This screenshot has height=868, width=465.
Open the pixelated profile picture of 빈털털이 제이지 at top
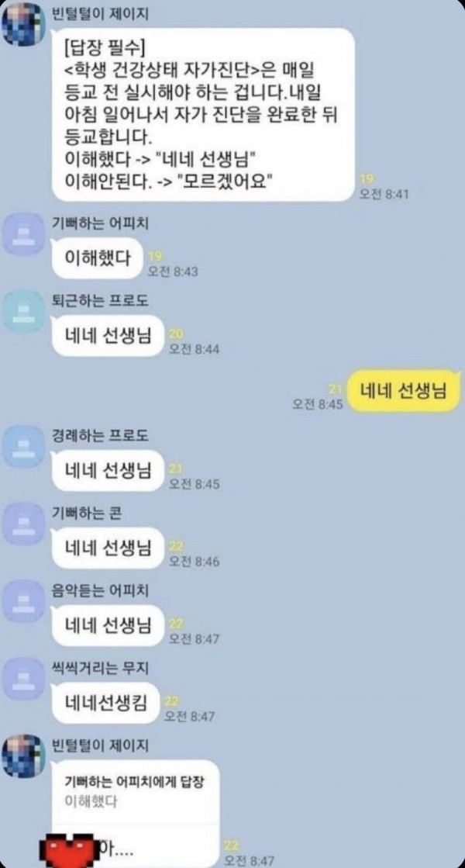point(22,22)
